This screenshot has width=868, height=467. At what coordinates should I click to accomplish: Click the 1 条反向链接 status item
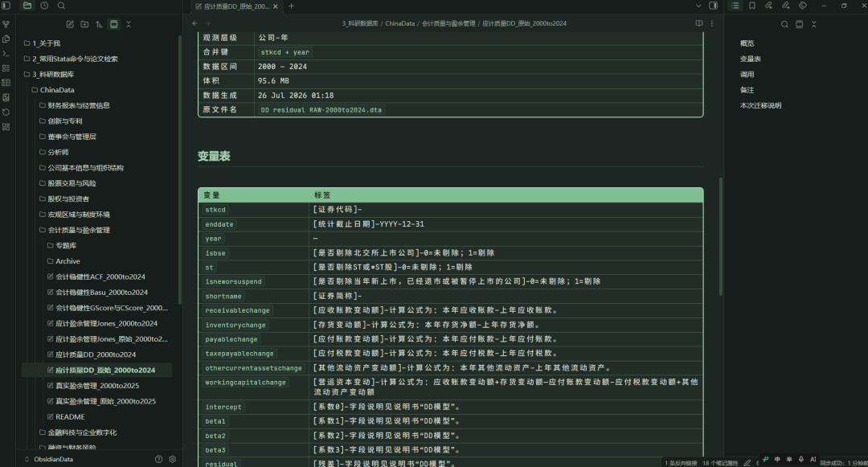click(x=681, y=463)
